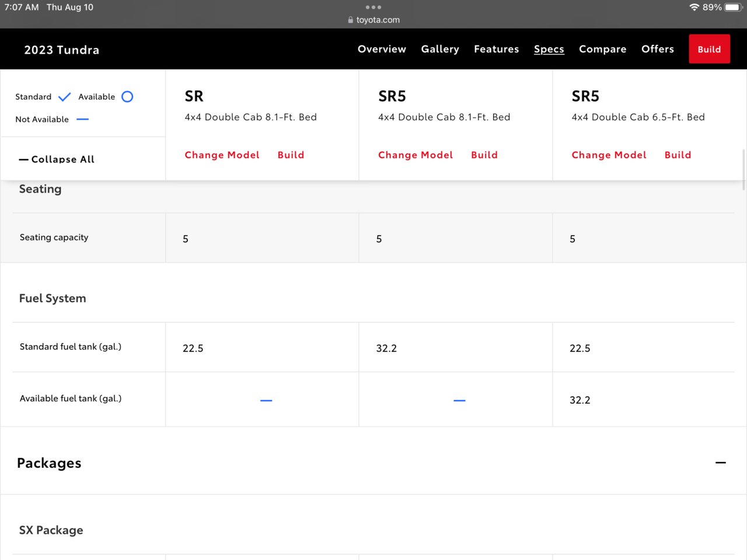The width and height of the screenshot is (747, 560).
Task: Select the Specs nav tab
Action: [549, 49]
